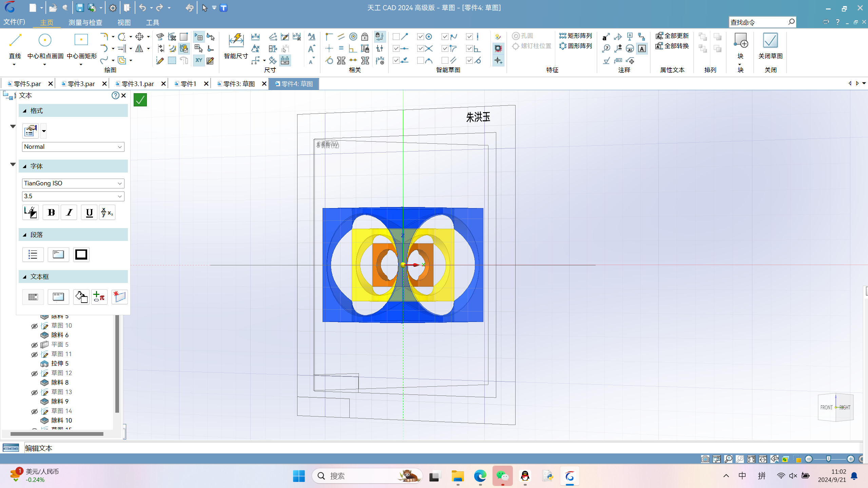
Task: Close the 文本 panel
Action: click(x=123, y=96)
